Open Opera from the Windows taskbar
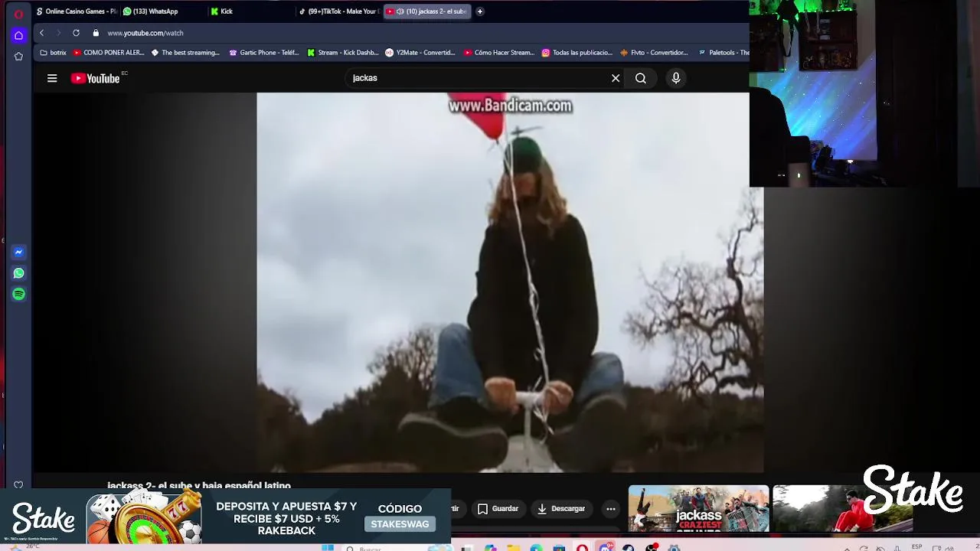Viewport: 980px width, 551px height. (583, 547)
